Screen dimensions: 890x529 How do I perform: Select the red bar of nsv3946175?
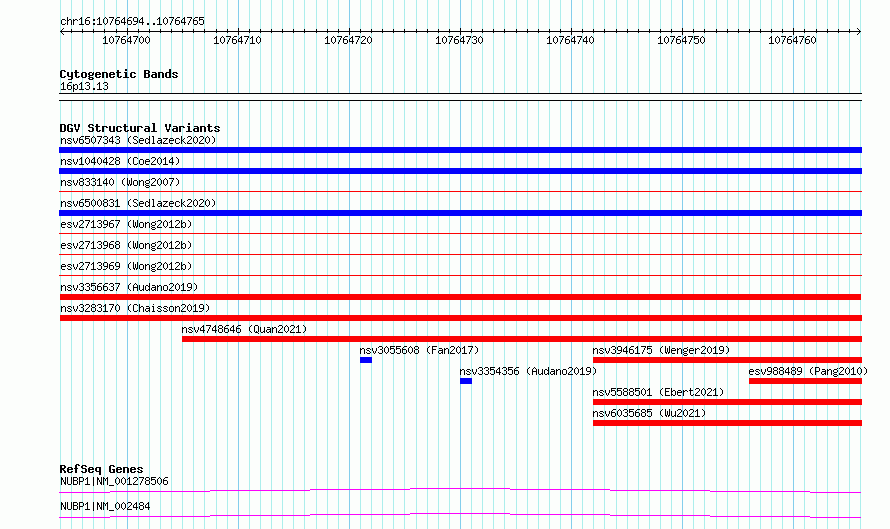tap(727, 360)
